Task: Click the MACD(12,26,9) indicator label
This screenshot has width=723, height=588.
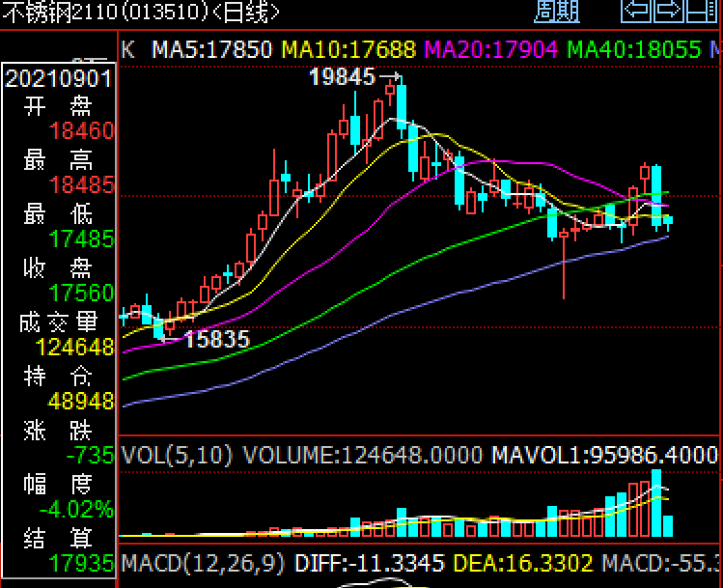Action: pos(203,563)
